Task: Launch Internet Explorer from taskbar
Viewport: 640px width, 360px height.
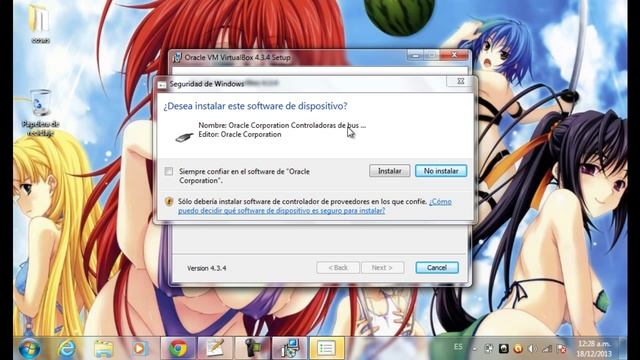Action: [67, 349]
